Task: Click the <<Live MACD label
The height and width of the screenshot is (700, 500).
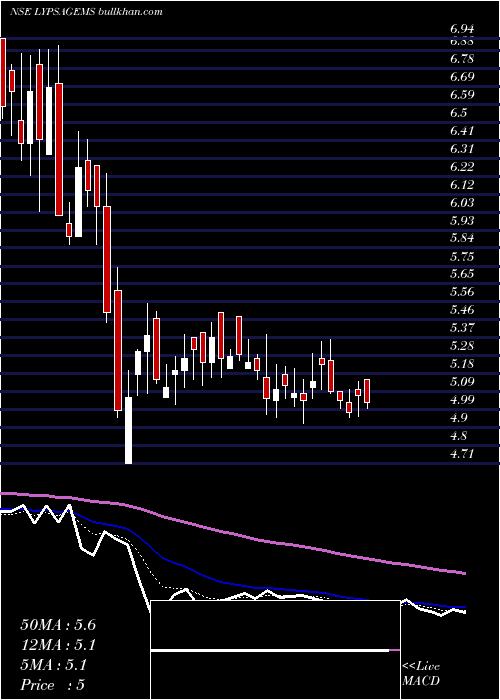Action: click(x=421, y=674)
